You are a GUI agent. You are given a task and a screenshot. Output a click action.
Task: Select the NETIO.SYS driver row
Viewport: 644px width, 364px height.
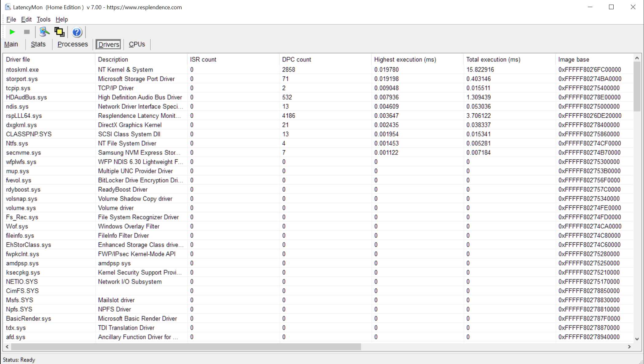click(x=318, y=282)
